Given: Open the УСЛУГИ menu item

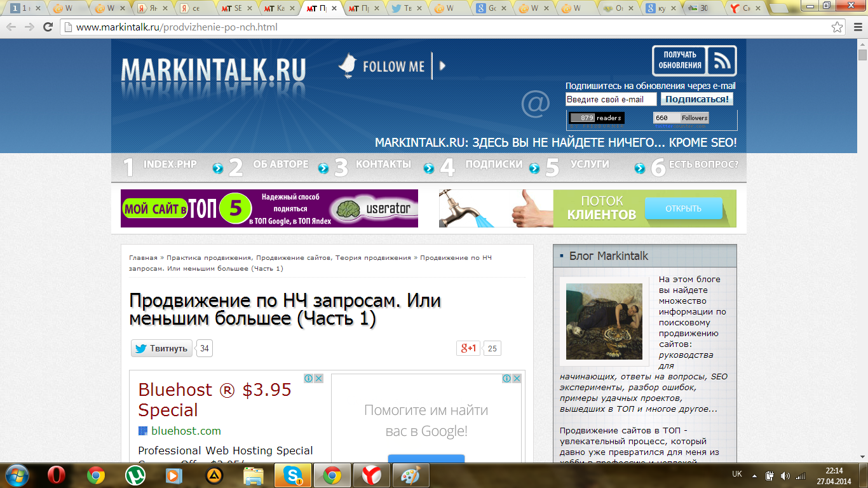Looking at the screenshot, I should point(590,164).
